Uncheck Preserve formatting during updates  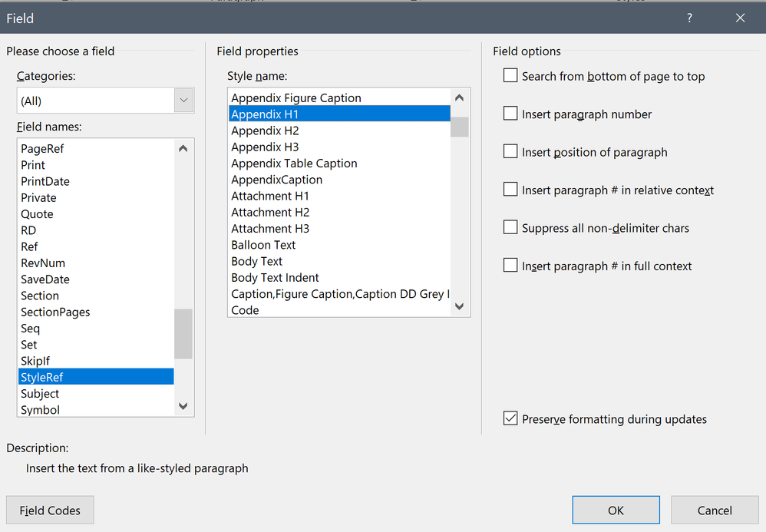pyautogui.click(x=510, y=418)
